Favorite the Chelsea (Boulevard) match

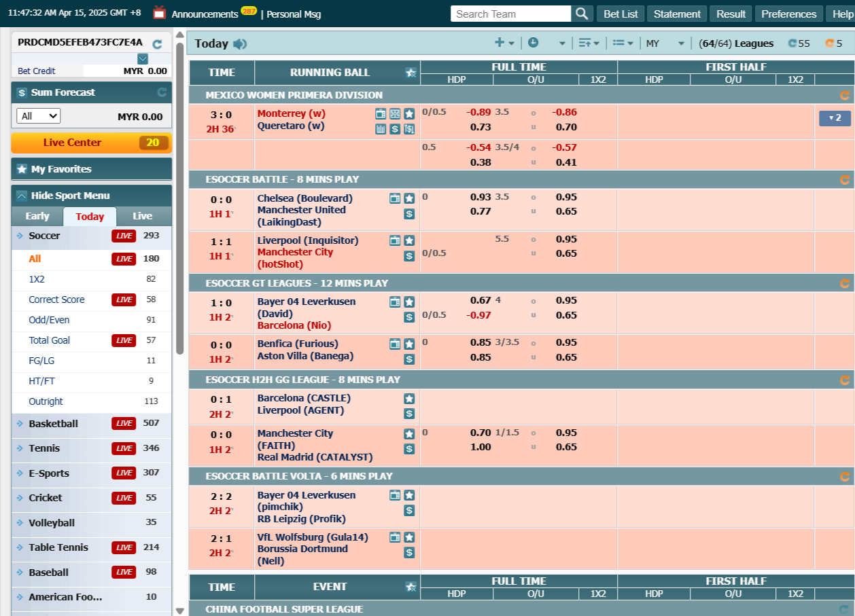pyautogui.click(x=409, y=199)
